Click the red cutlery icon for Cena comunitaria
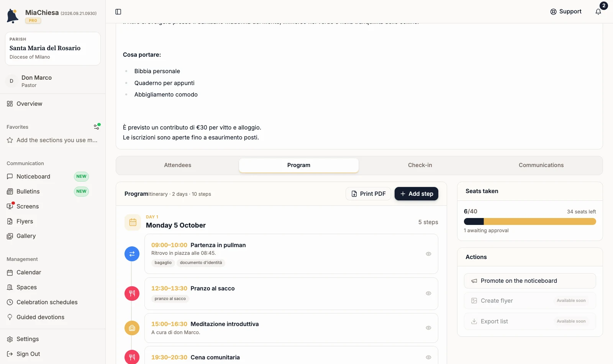The height and width of the screenshot is (364, 613). [132, 357]
